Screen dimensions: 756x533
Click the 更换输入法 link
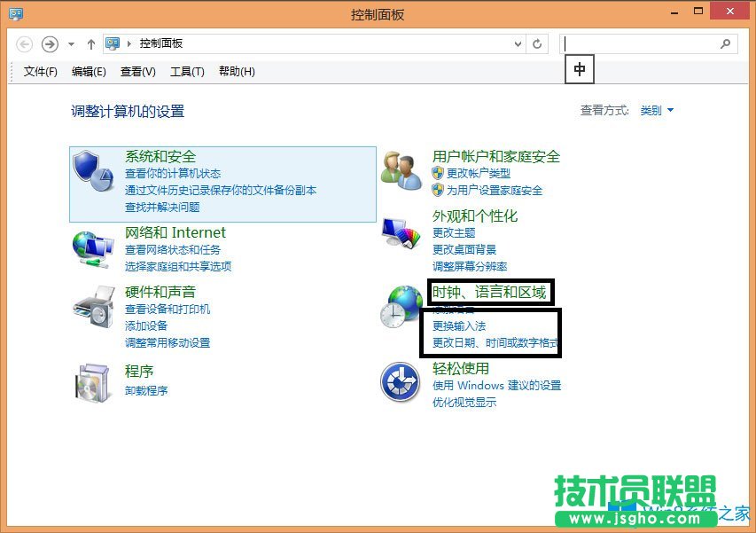459,325
